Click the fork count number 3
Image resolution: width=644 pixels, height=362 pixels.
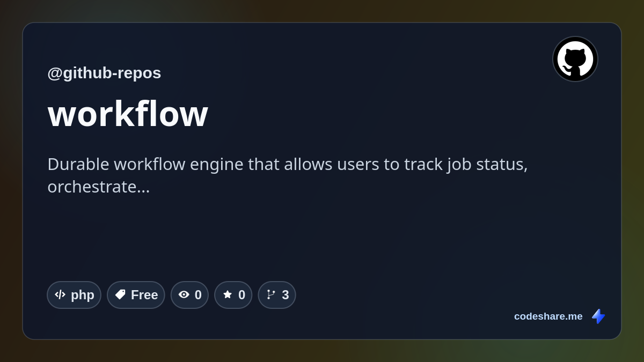[x=286, y=295]
